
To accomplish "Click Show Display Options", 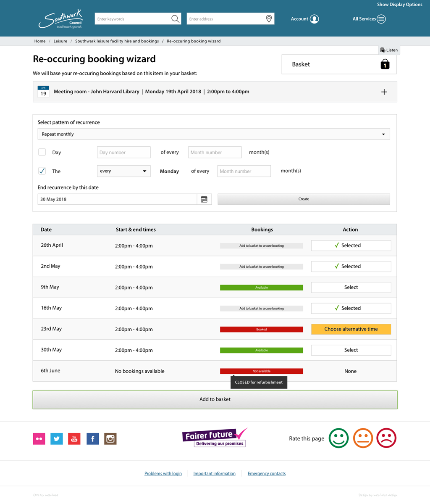I will pos(399,4).
